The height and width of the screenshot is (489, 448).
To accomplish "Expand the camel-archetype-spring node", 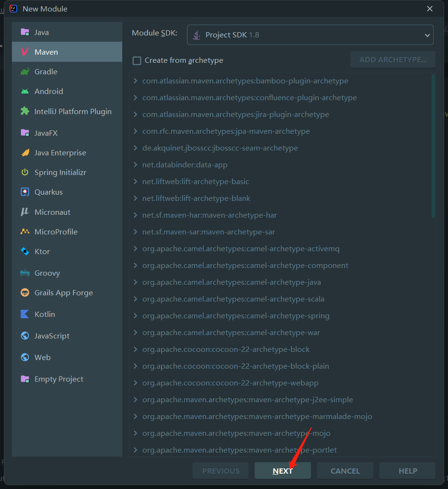I will [136, 316].
